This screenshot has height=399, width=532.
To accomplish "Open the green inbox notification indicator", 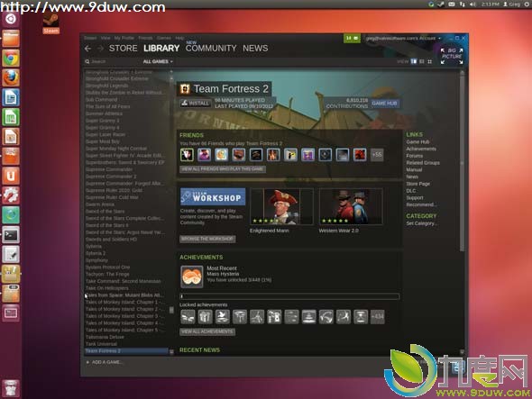I will pos(352,39).
